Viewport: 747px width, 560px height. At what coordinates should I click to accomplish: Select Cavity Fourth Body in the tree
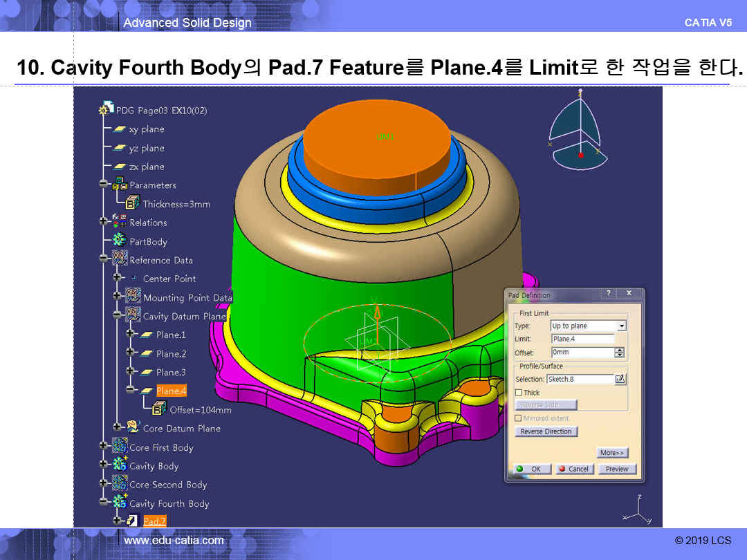[x=169, y=503]
